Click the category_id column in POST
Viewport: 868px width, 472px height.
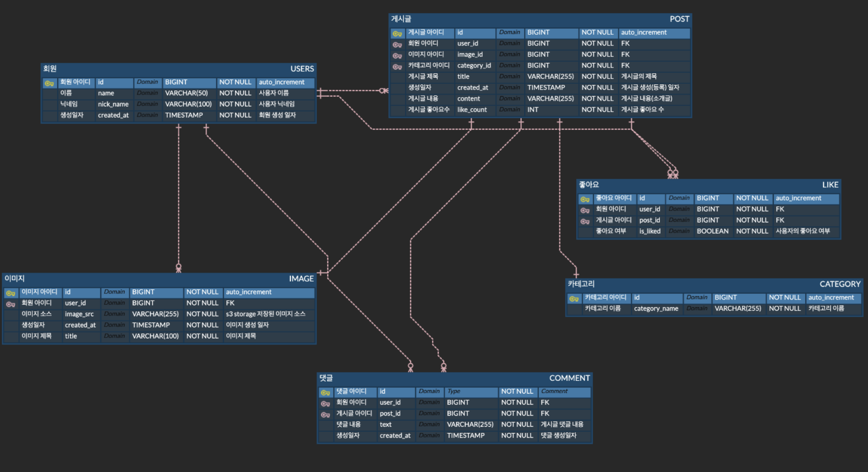click(474, 65)
